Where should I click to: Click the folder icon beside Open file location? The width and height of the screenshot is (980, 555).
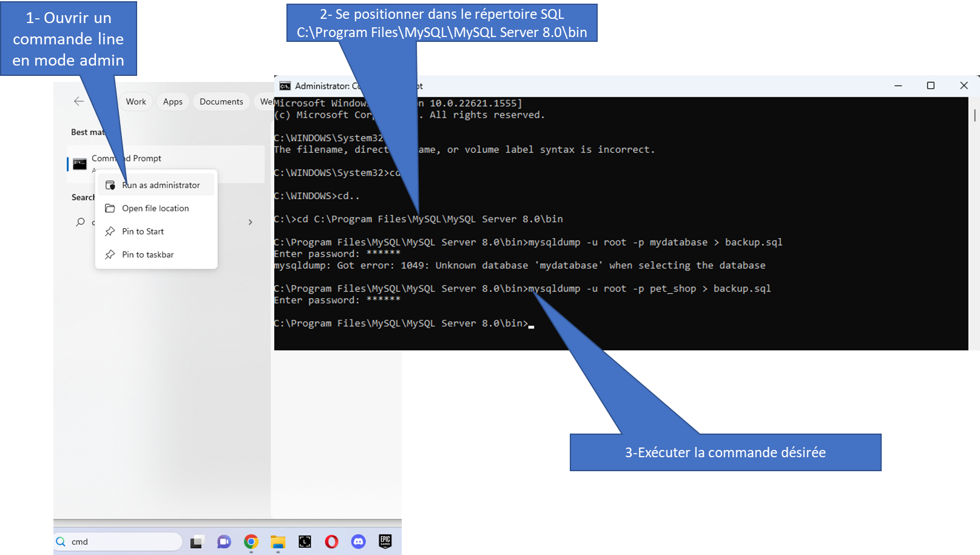tap(110, 208)
